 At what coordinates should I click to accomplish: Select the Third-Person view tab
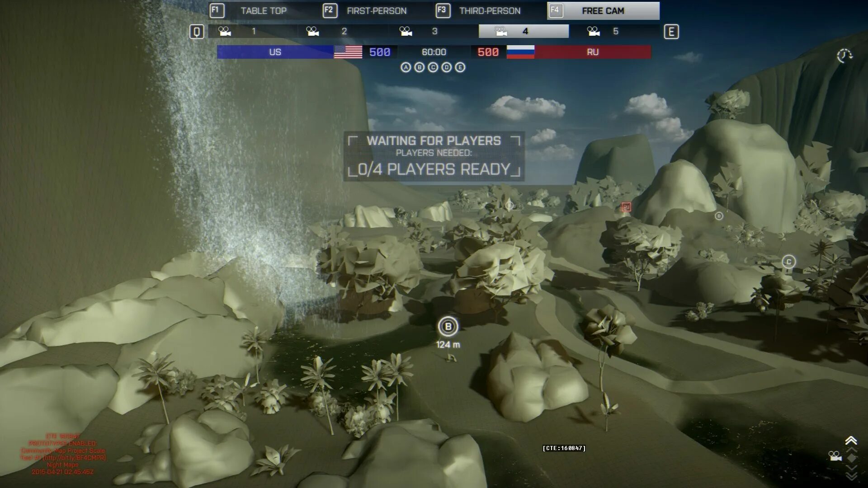point(489,11)
